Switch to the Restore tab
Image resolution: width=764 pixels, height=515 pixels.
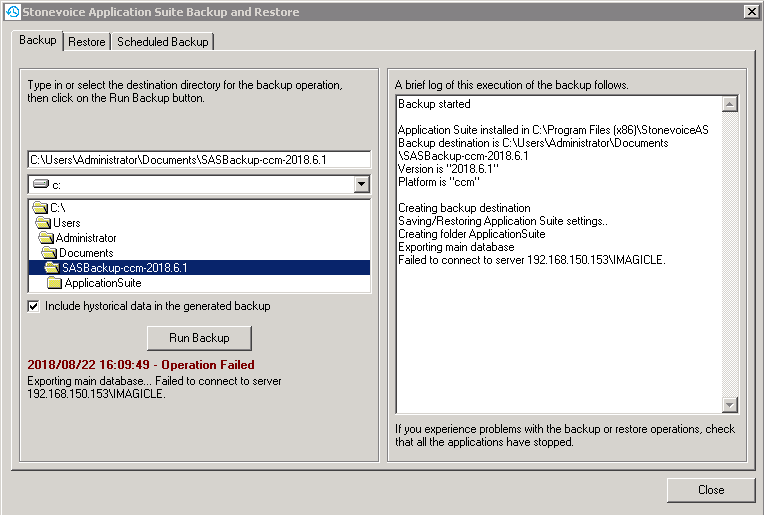[x=86, y=42]
